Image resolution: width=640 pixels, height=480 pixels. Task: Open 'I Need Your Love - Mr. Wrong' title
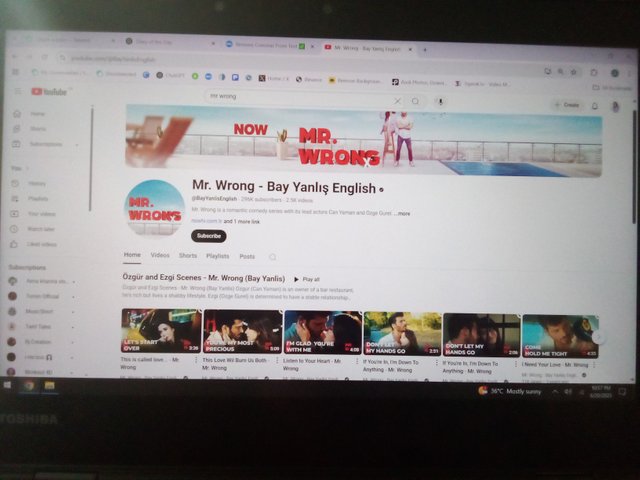[x=555, y=365]
